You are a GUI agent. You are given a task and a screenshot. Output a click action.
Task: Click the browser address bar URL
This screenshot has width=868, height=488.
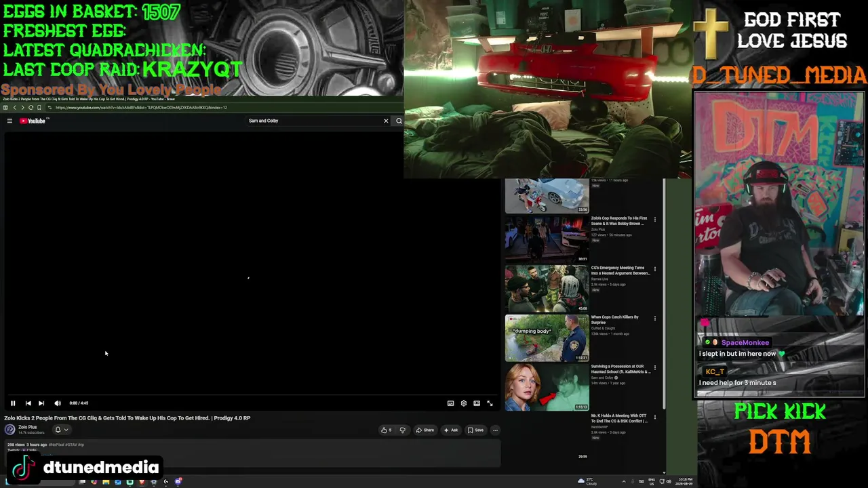click(x=141, y=108)
